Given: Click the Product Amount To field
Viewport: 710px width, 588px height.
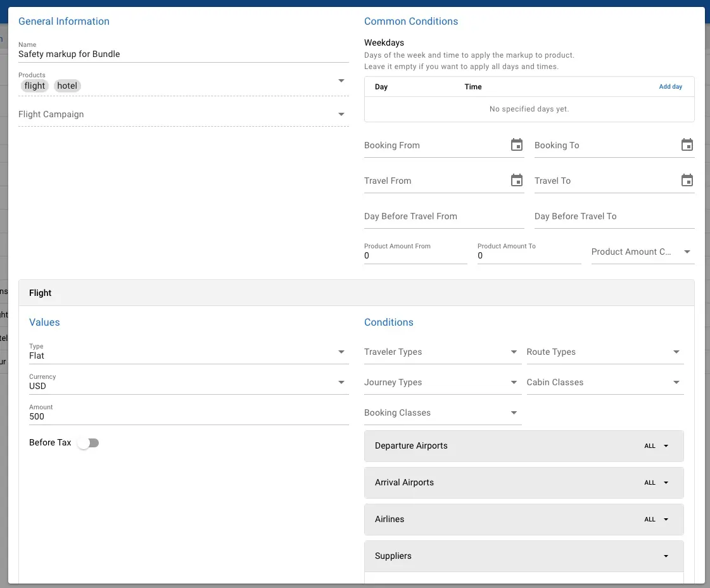Looking at the screenshot, I should click(529, 252).
